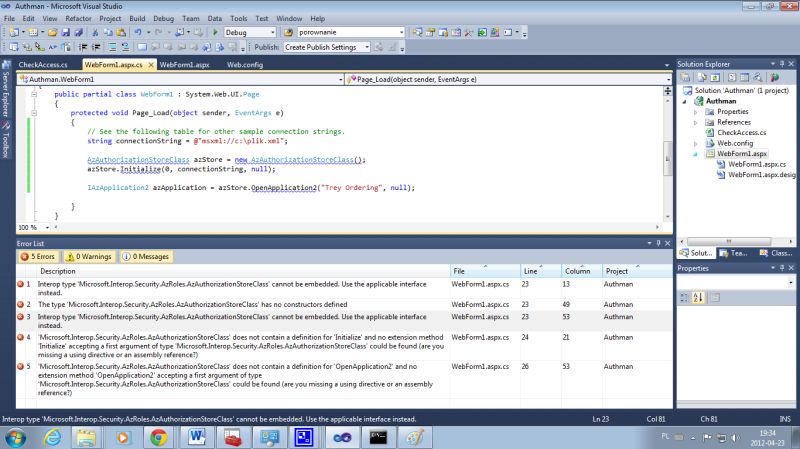
Task: Click the New Project toolbar icon
Action: pos(14,32)
